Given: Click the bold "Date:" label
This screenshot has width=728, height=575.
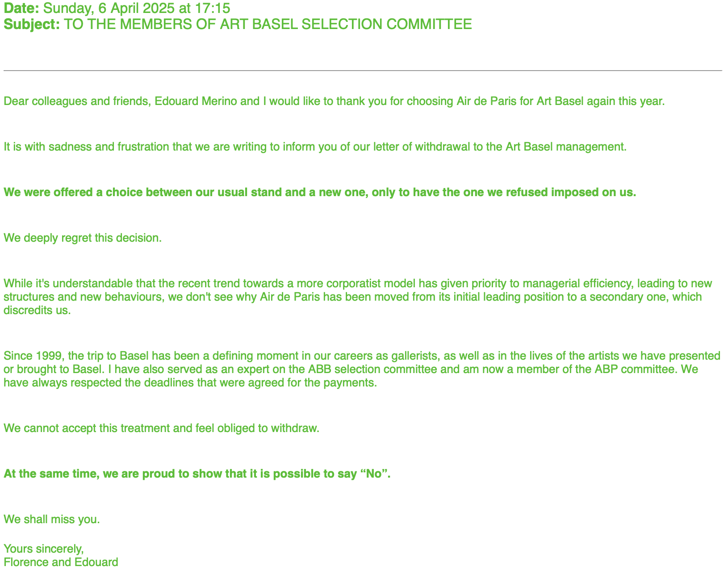Looking at the screenshot, I should (x=21, y=8).
